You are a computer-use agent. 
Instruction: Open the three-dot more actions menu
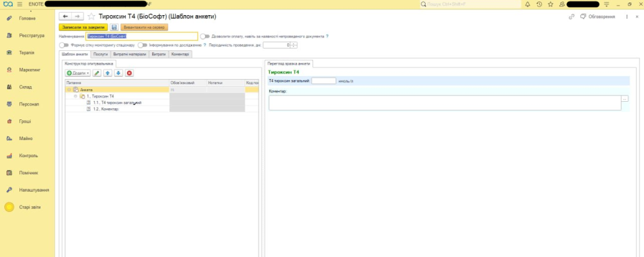tap(627, 17)
